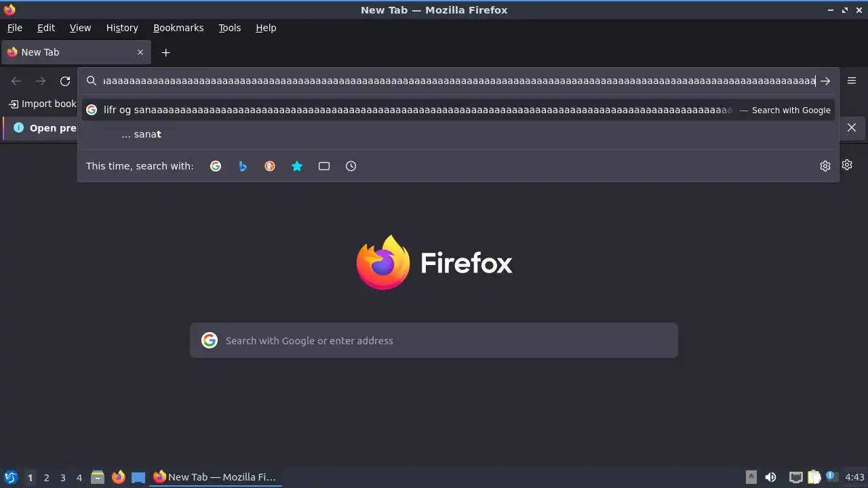868x488 pixels.
Task: Open the Tools menu
Action: (229, 28)
